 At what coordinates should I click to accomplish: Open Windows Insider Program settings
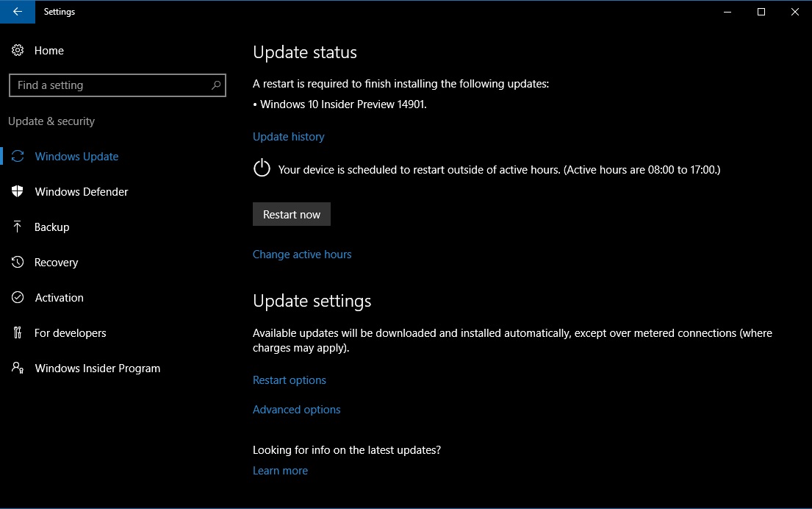click(x=97, y=368)
